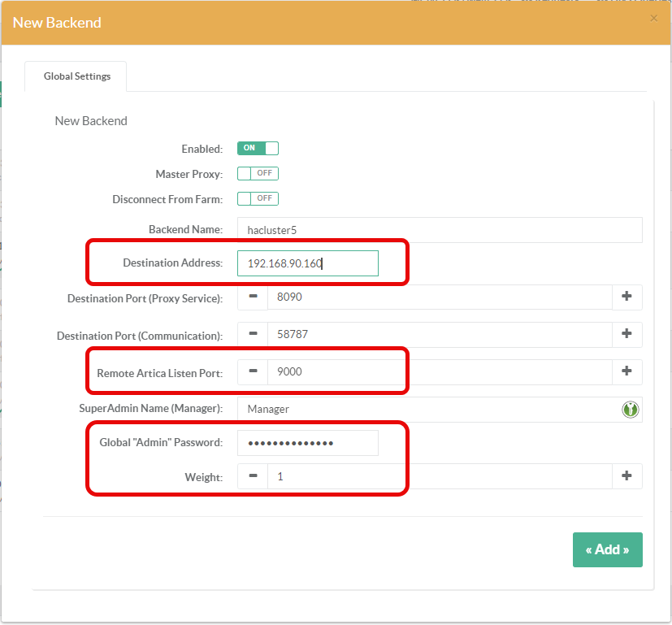672x625 pixels.
Task: Select the Global Settings tab
Action: click(76, 76)
